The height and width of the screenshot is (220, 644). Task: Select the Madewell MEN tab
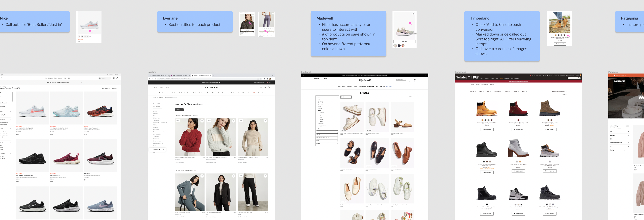pos(325,79)
